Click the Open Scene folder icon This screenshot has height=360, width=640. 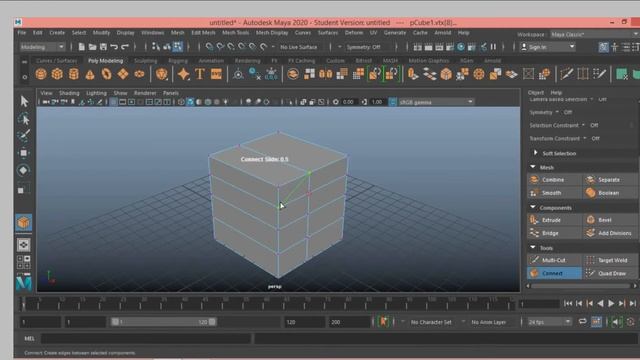coord(93,47)
